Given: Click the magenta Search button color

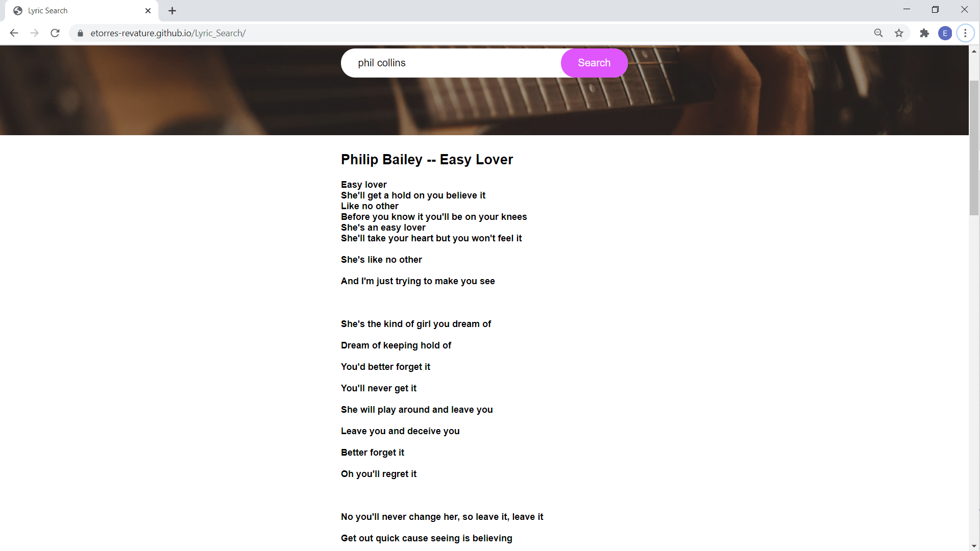Looking at the screenshot, I should pyautogui.click(x=594, y=63).
